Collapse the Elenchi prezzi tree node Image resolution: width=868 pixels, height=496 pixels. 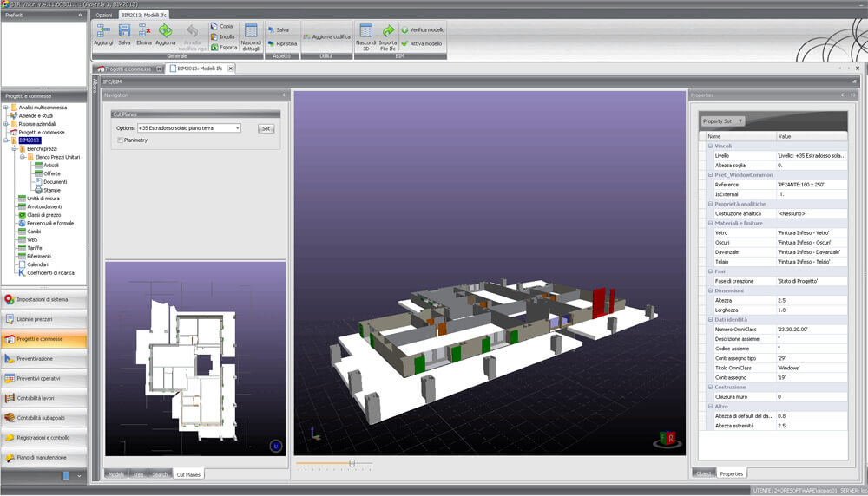[x=15, y=148]
